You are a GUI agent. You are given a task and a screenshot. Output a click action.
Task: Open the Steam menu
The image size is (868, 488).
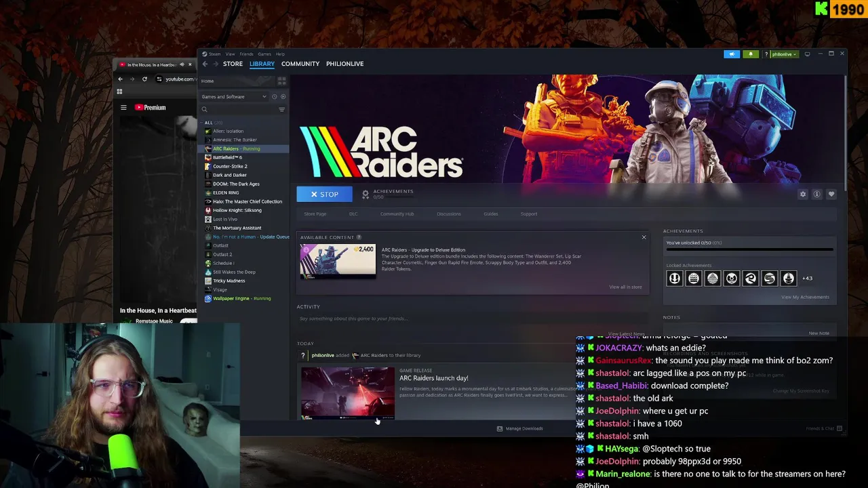coord(214,54)
